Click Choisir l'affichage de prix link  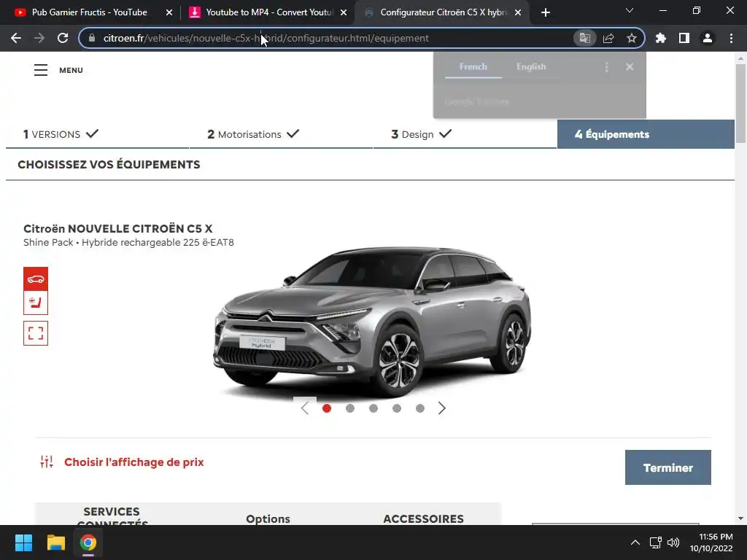pos(134,462)
